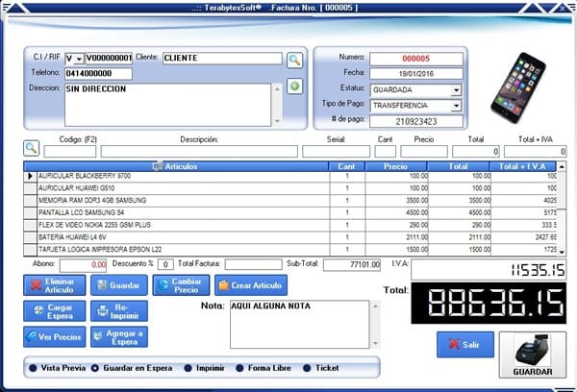
Task: Click the Cant entry field above the table
Action: pos(386,152)
